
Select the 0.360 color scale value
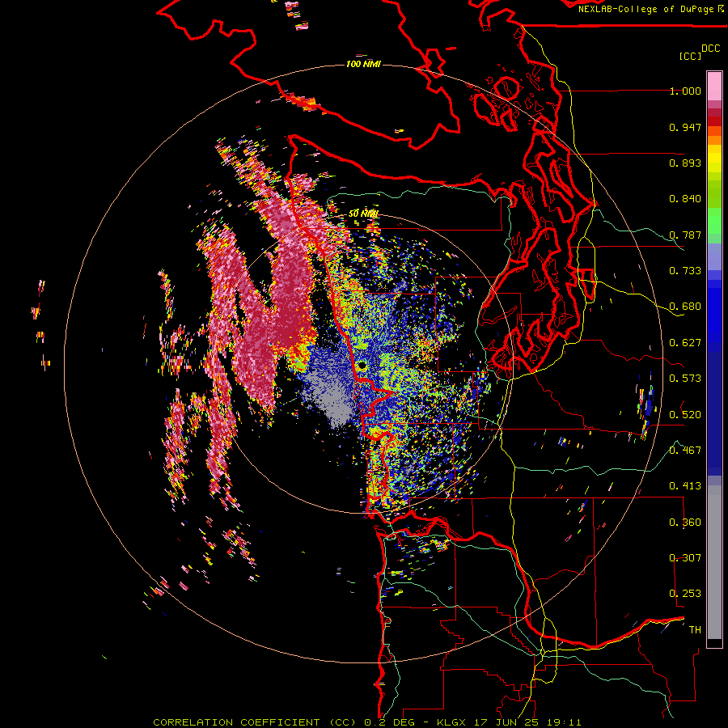685,523
